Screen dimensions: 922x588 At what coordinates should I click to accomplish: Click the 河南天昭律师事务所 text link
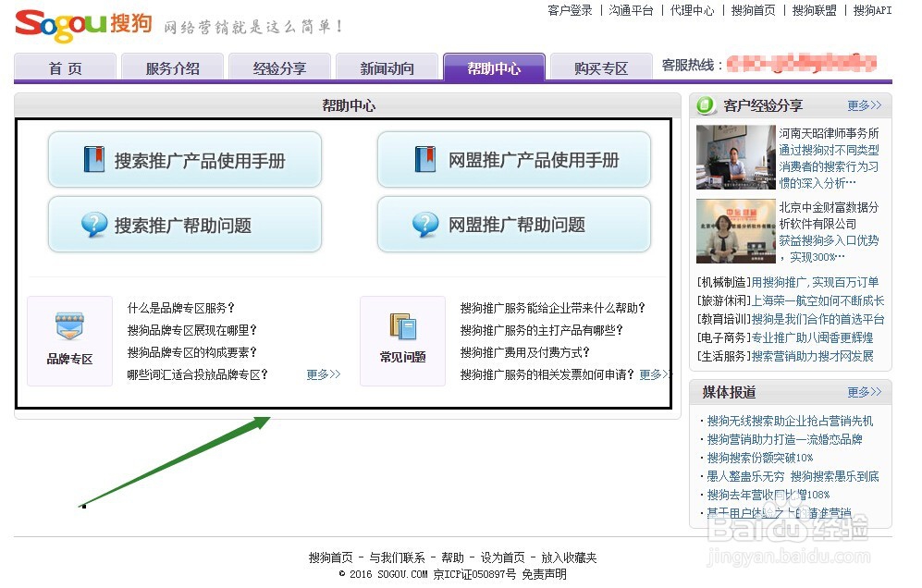click(830, 133)
